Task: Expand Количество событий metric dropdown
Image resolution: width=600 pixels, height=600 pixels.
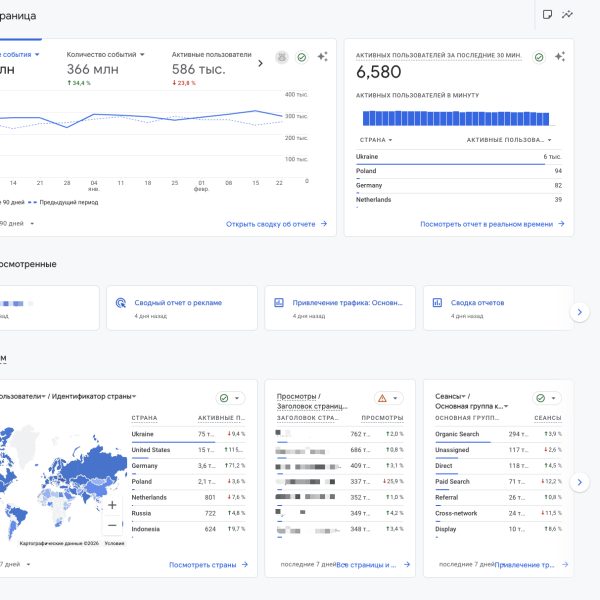Action: [142, 54]
